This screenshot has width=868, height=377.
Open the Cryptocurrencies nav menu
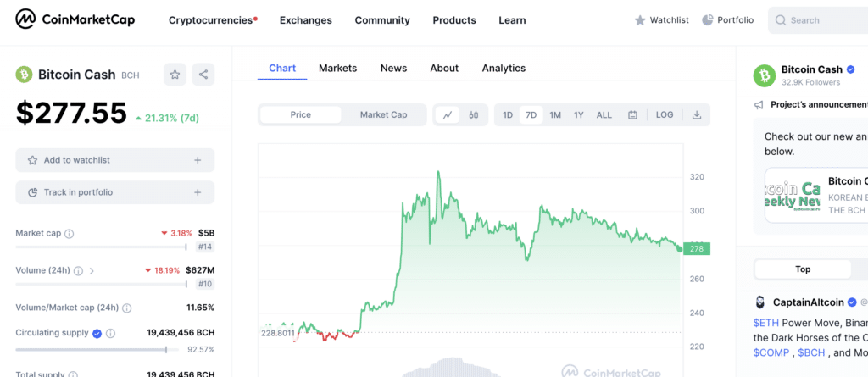[213, 20]
